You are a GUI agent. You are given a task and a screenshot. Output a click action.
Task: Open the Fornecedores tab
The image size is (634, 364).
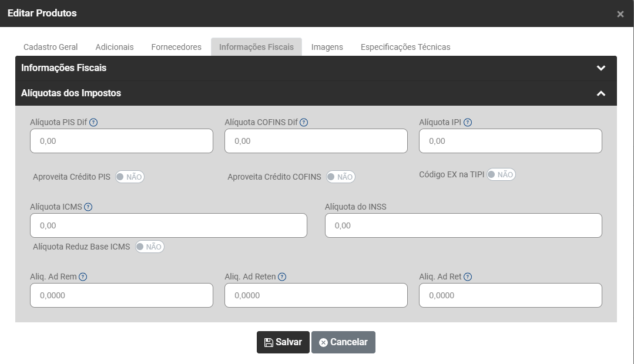(x=176, y=47)
